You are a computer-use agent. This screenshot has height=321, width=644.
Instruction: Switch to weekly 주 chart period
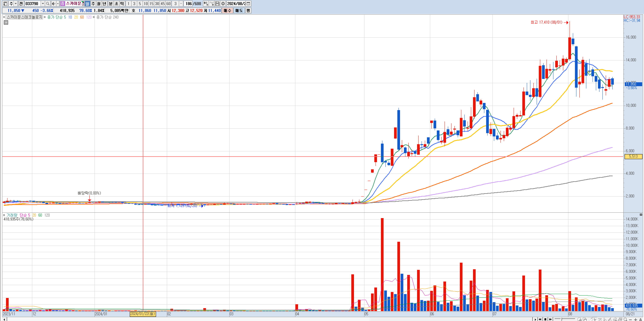coord(93,3)
